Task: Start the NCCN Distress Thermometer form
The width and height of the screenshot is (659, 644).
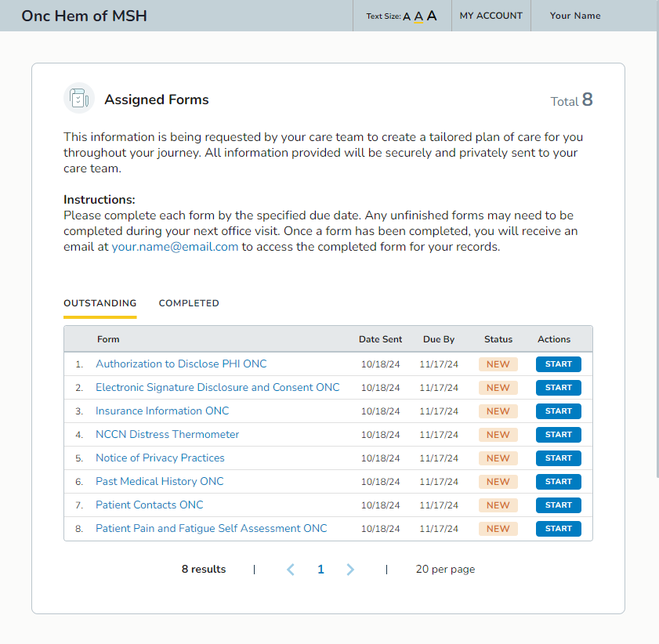Action: (558, 435)
